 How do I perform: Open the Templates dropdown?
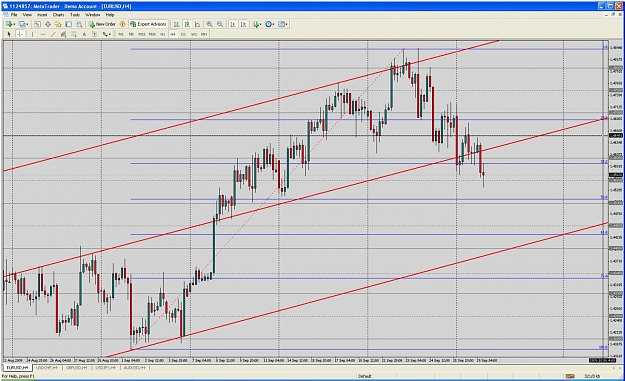283,24
